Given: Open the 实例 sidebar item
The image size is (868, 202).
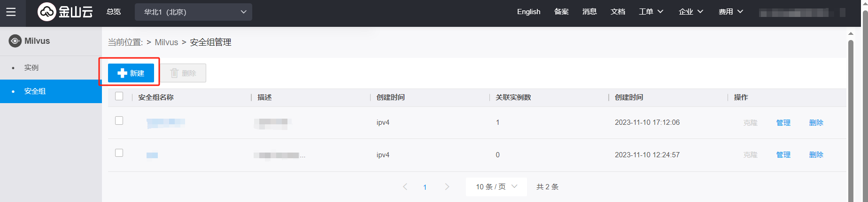Looking at the screenshot, I should (x=51, y=68).
